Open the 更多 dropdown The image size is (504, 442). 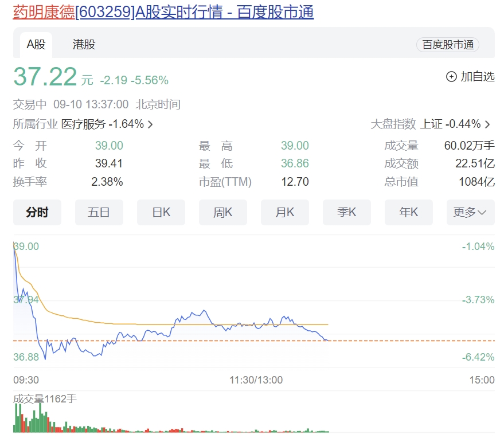(x=471, y=212)
